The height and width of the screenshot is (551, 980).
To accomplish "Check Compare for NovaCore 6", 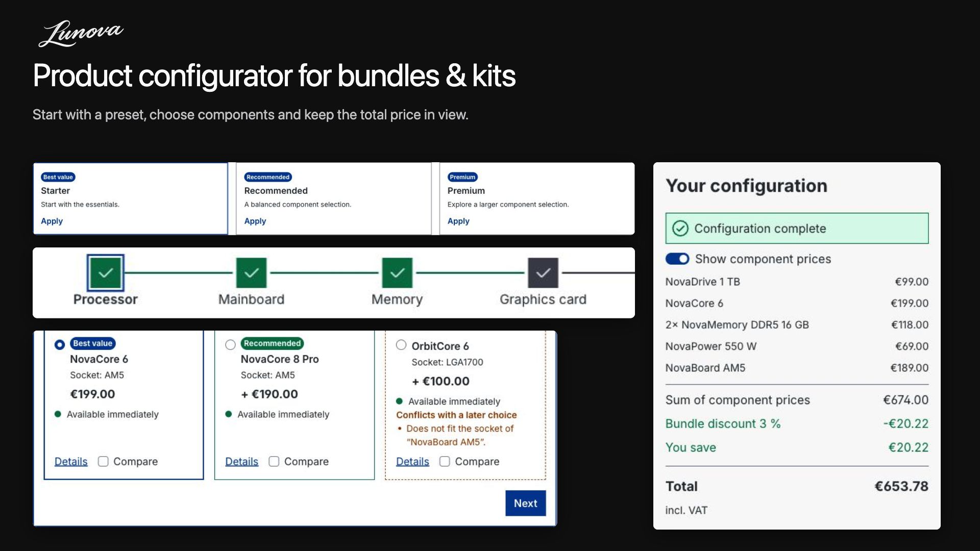I will pos(103,461).
